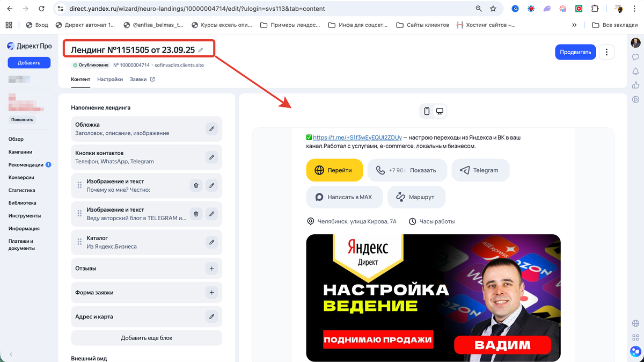Click the sofinvadim.clients.site link

pos(179,65)
